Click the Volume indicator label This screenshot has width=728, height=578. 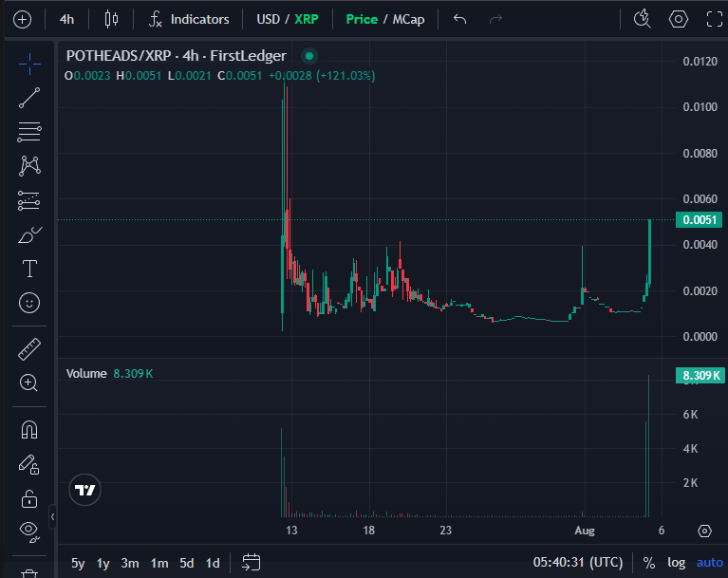click(86, 374)
